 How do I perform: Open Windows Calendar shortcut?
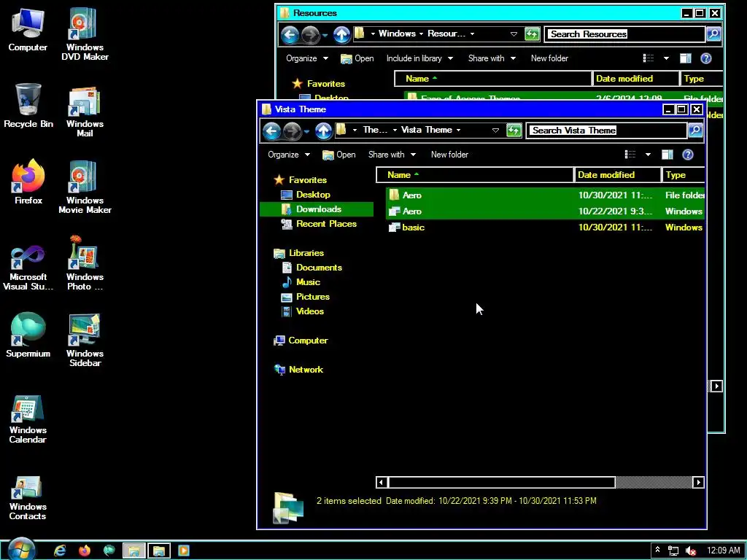28,419
